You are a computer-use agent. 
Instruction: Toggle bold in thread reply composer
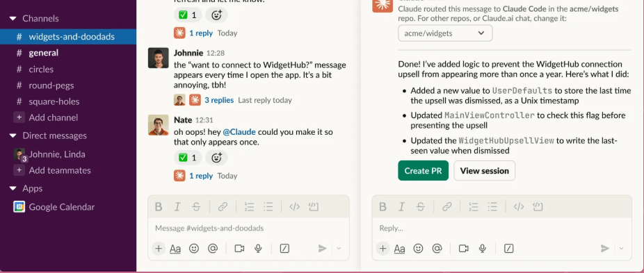383,207
